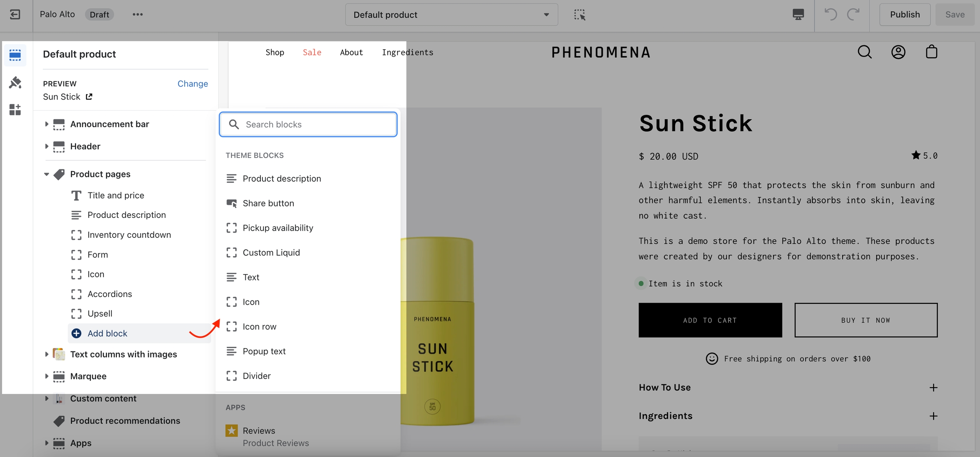Image resolution: width=980 pixels, height=457 pixels.
Task: Switch to desktop preview icon
Action: click(798, 14)
